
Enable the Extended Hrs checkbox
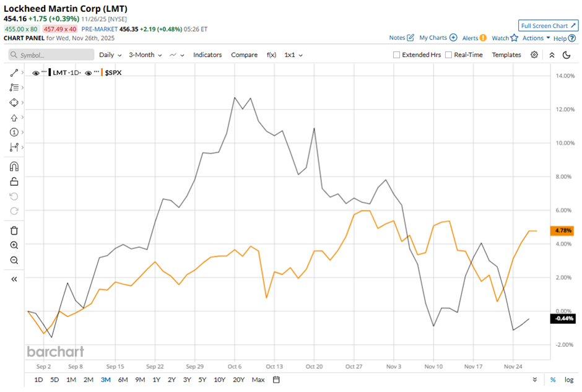(396, 55)
